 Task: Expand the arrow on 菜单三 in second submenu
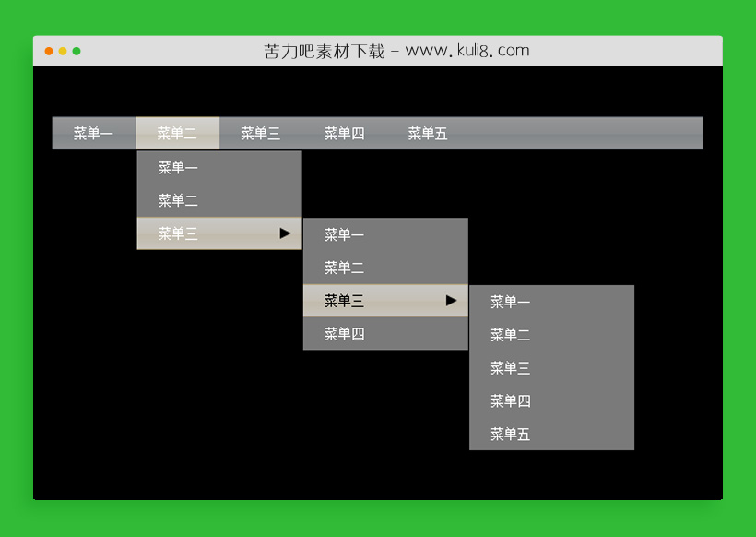(451, 300)
